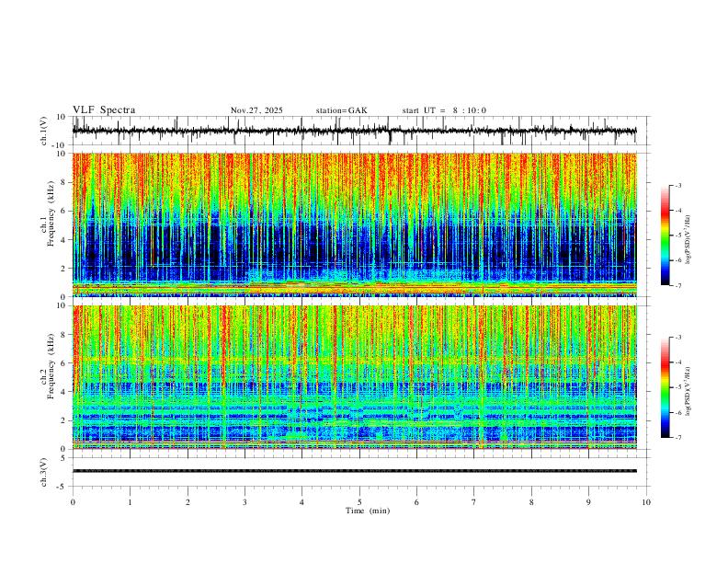Click the ch.3 voltage flat-line trace

(x=354, y=471)
